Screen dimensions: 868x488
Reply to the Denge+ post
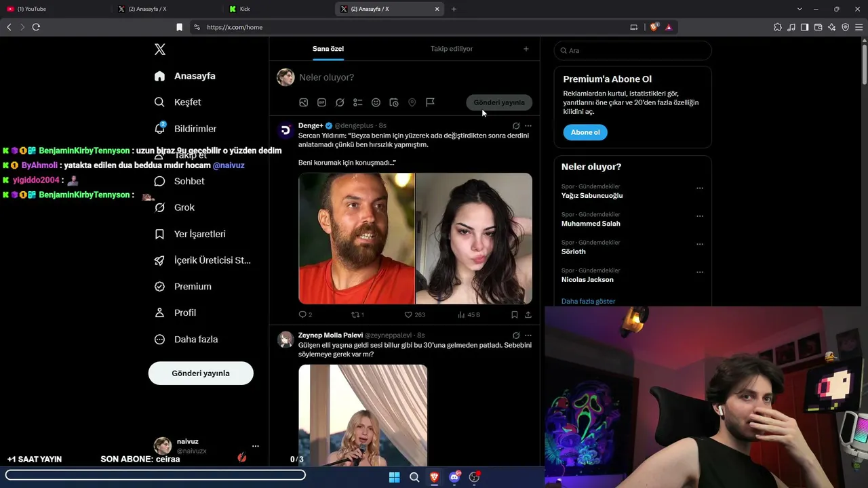(305, 314)
